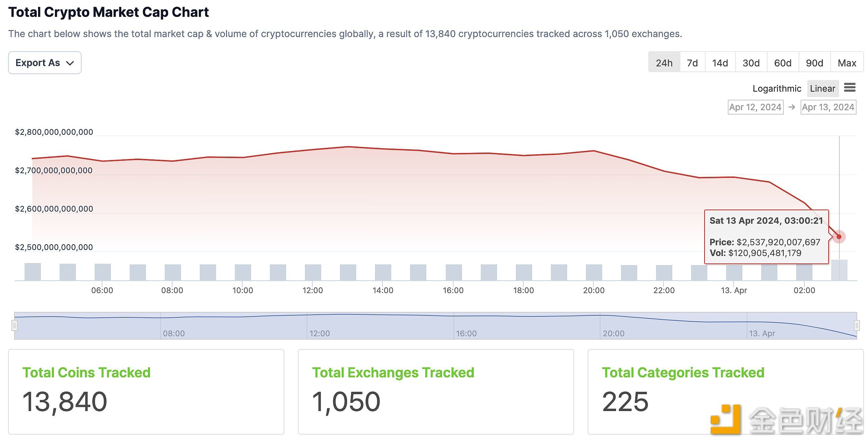Screen dimensions: 868x440
Task: Select the 24h time range tab
Action: (664, 63)
